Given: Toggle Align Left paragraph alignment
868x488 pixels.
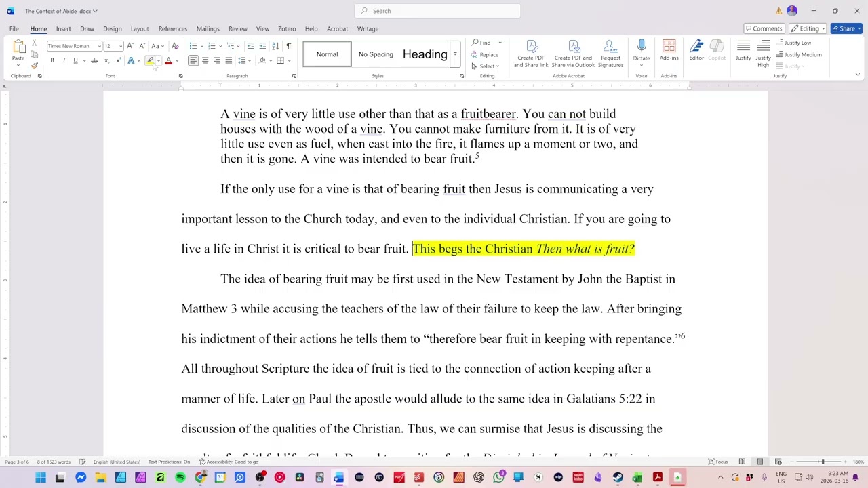Looking at the screenshot, I should pos(193,60).
